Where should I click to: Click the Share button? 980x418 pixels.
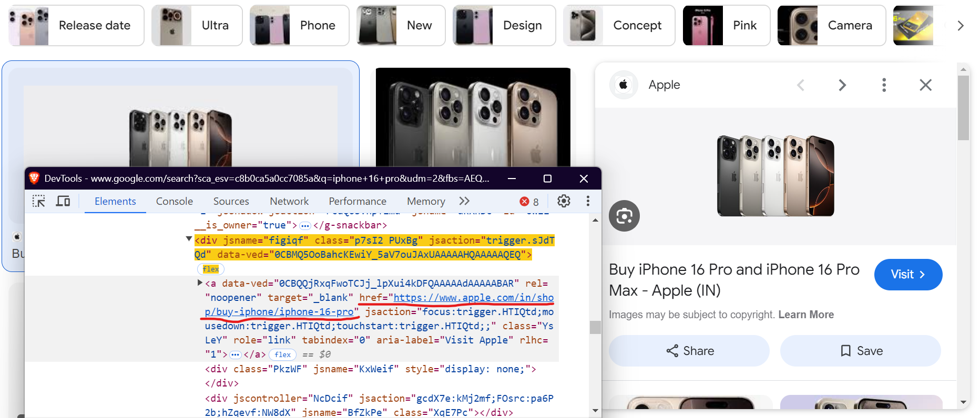click(x=689, y=351)
